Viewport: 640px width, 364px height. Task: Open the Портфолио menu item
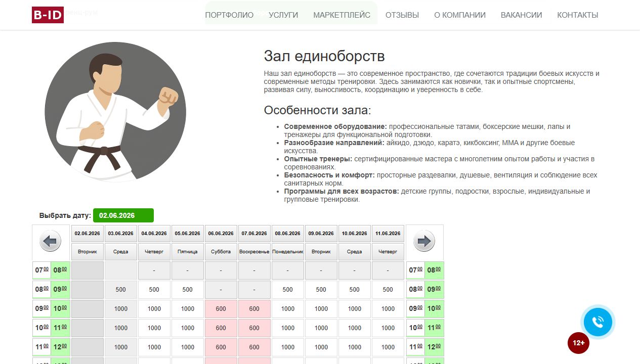229,15
